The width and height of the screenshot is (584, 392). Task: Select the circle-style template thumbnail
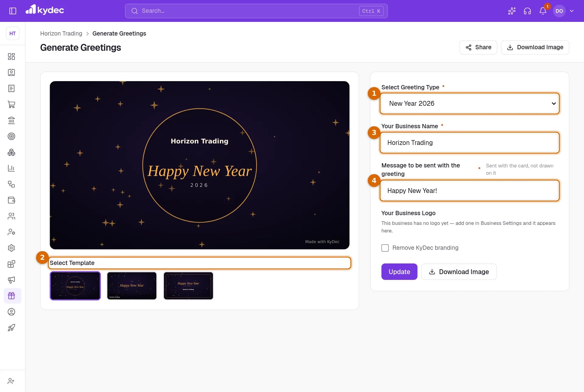pos(75,286)
